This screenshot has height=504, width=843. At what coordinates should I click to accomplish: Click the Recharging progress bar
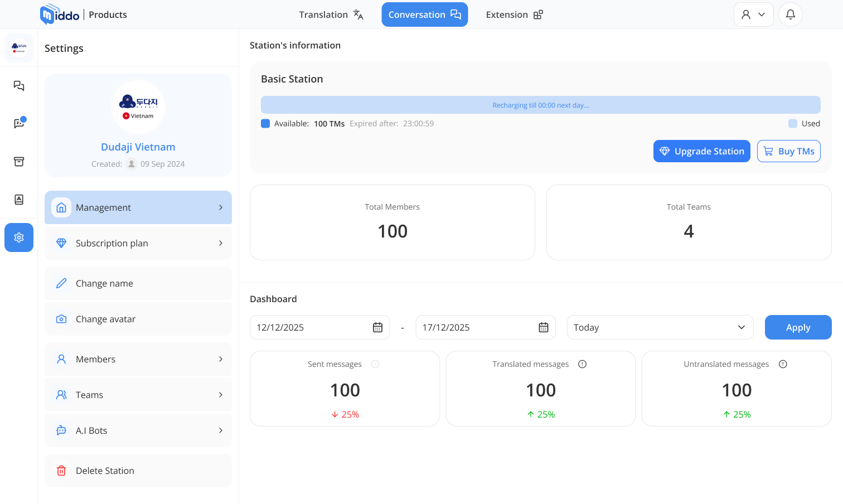tap(540, 105)
